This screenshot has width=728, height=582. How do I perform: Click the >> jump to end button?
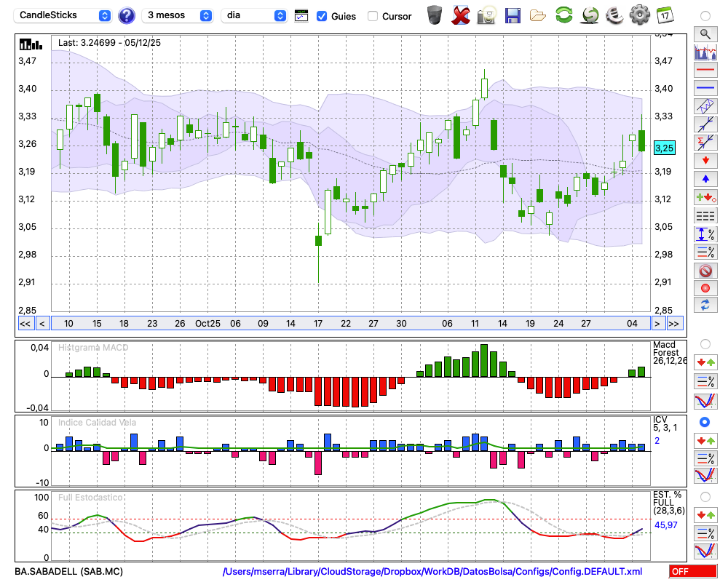pos(675,324)
